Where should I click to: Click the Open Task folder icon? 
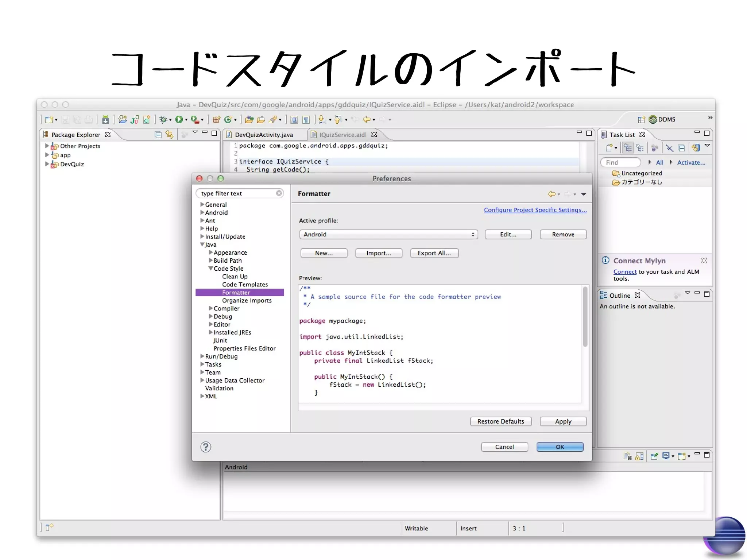[261, 119]
